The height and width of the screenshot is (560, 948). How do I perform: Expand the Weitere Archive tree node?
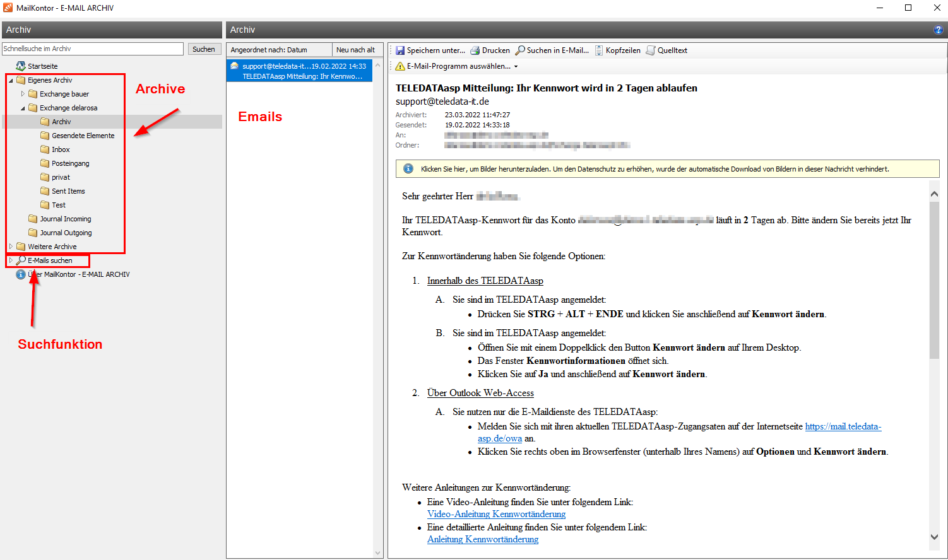(x=11, y=247)
